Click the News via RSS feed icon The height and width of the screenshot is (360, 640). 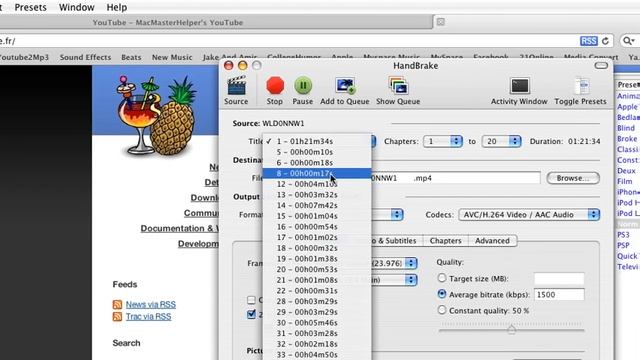point(117,304)
